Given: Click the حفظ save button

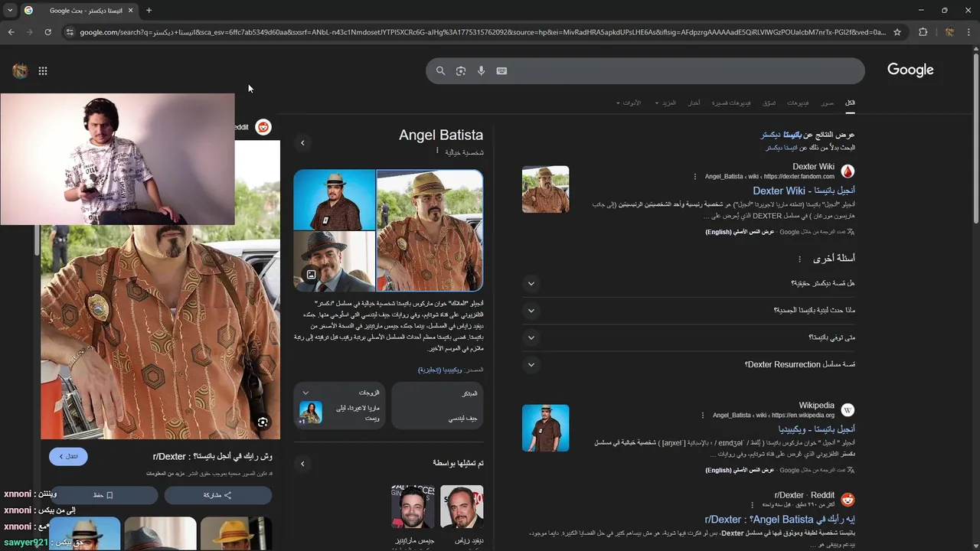Looking at the screenshot, I should [103, 495].
